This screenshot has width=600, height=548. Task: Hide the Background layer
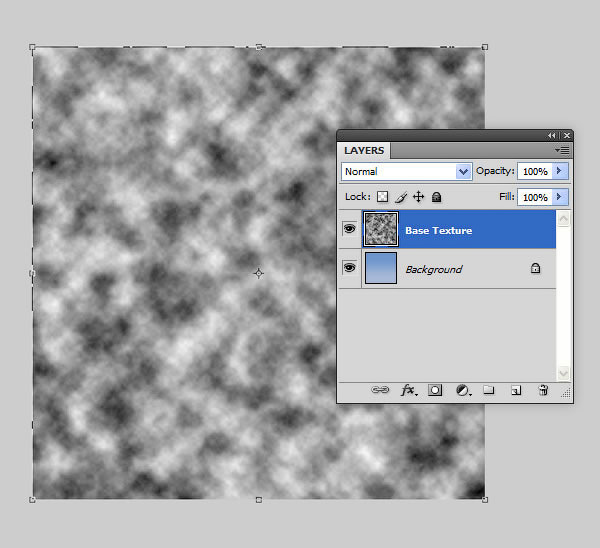(x=349, y=267)
